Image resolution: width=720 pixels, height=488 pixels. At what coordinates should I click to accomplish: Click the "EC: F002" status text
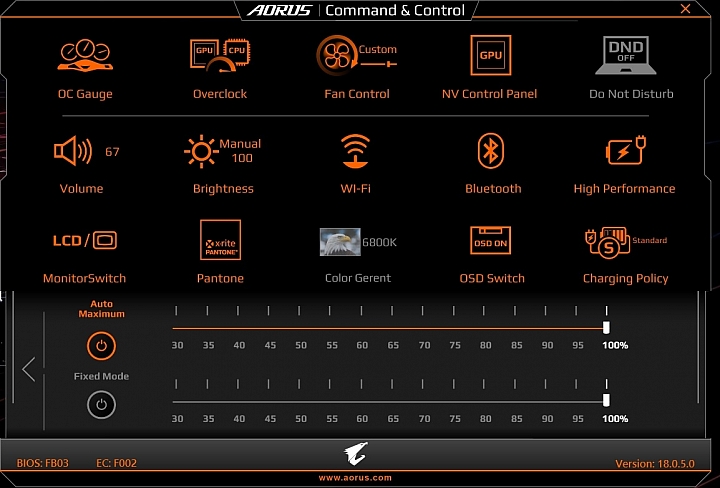tap(117, 463)
